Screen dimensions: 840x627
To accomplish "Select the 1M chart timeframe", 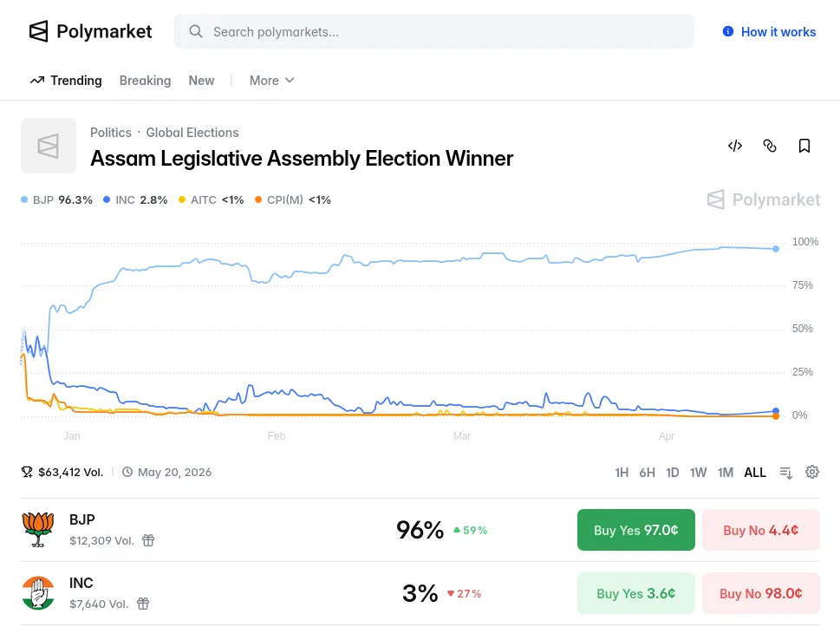I will pos(726,473).
